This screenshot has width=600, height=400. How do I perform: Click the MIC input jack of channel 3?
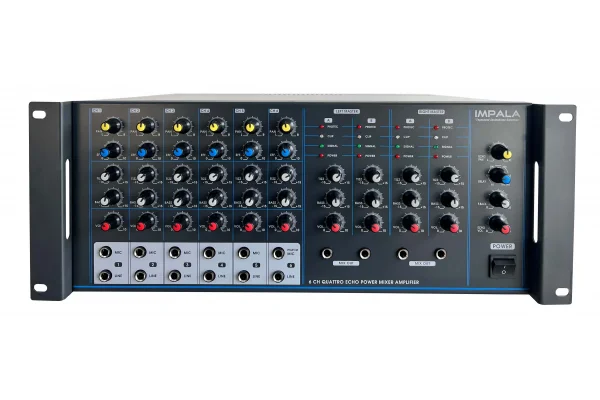[x=175, y=253]
